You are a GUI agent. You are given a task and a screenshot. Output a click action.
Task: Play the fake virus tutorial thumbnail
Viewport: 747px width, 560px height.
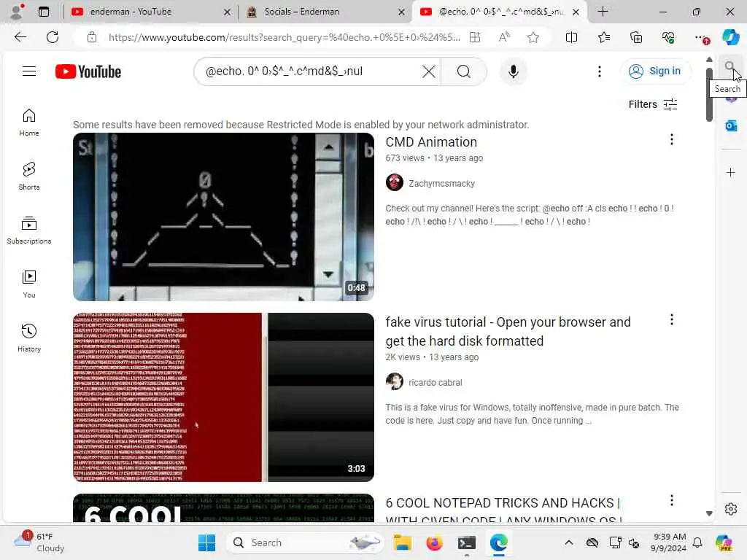[x=223, y=397]
